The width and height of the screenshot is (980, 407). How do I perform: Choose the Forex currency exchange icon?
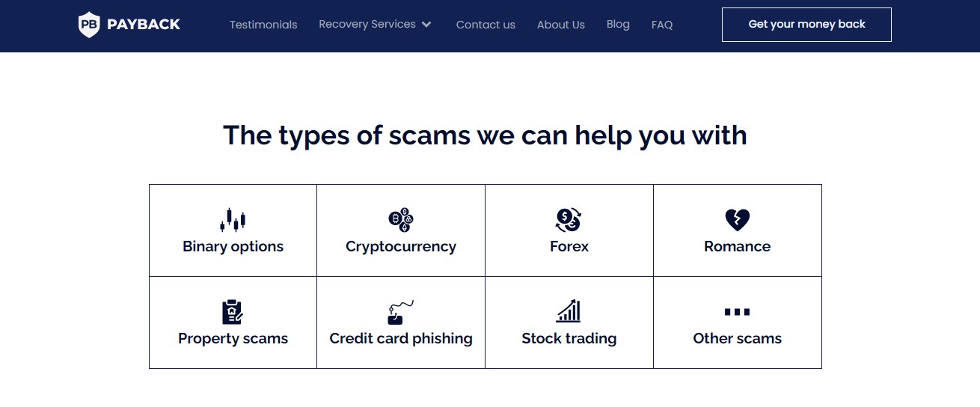pos(569,220)
